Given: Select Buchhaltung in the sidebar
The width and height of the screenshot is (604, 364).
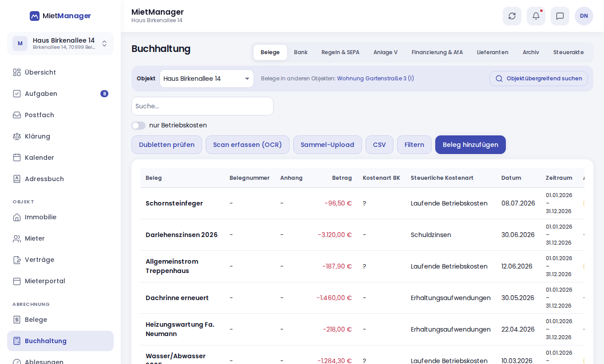Looking at the screenshot, I should click(x=60, y=341).
